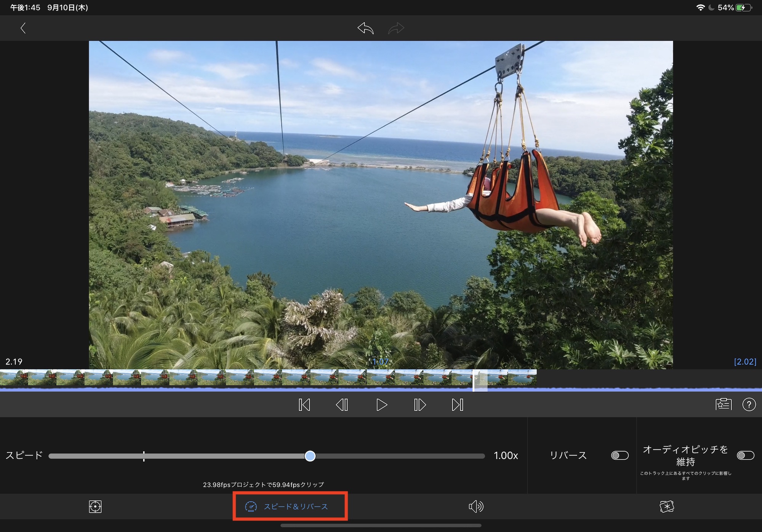
Task: Tap the first frame thumbnail in timeline
Action: (14, 378)
